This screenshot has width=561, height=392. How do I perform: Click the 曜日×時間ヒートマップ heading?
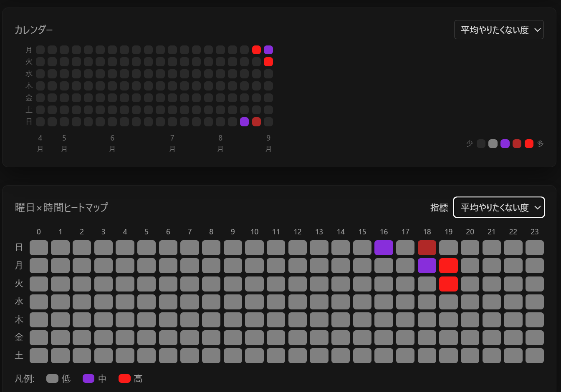pos(62,207)
